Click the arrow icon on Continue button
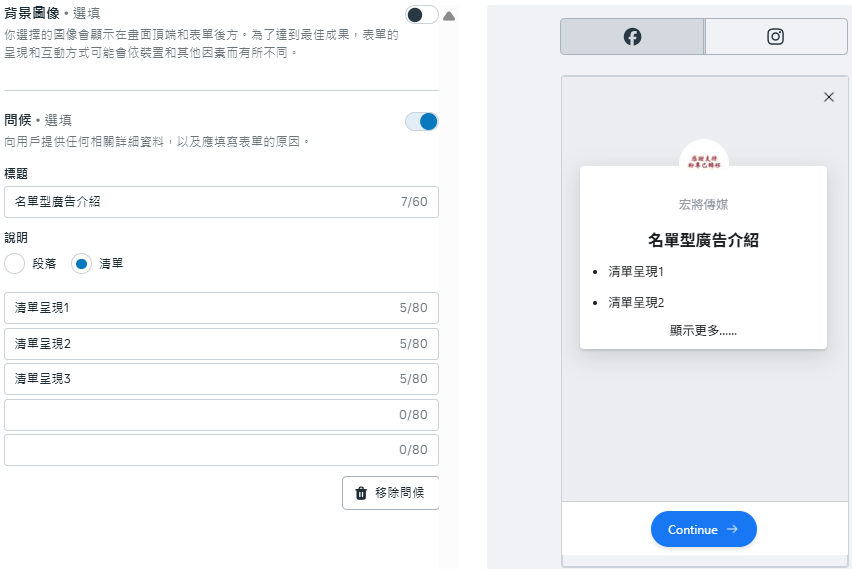Image resolution: width=852 pixels, height=569 pixels. tap(732, 529)
